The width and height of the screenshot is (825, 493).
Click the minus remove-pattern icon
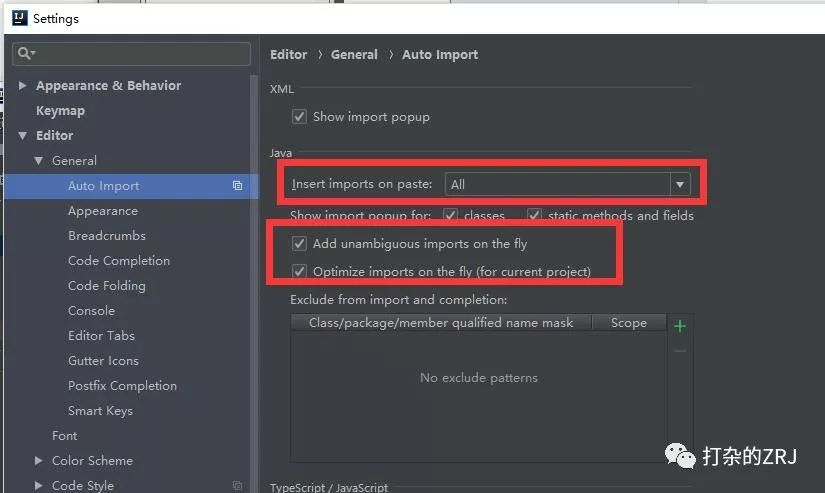coord(679,351)
